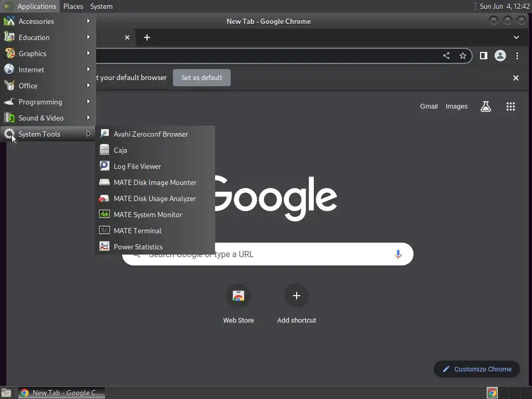Open Caja from System Tools
532x399 pixels.
click(x=155, y=150)
